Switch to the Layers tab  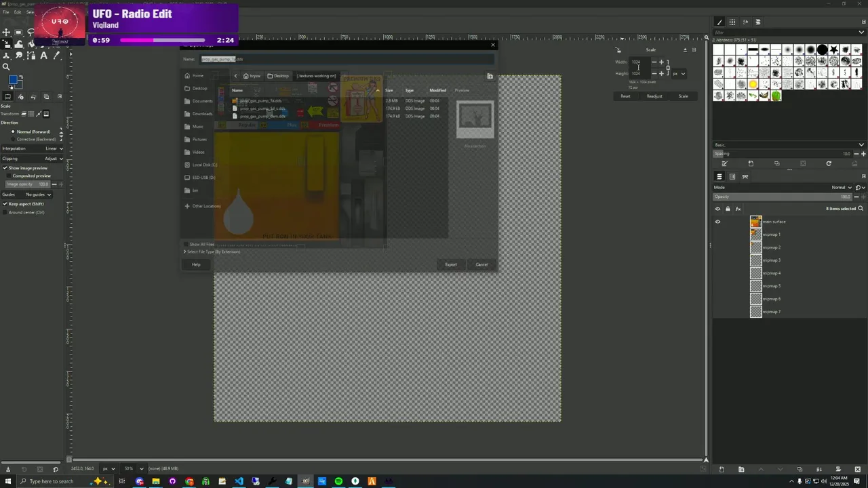click(x=719, y=176)
